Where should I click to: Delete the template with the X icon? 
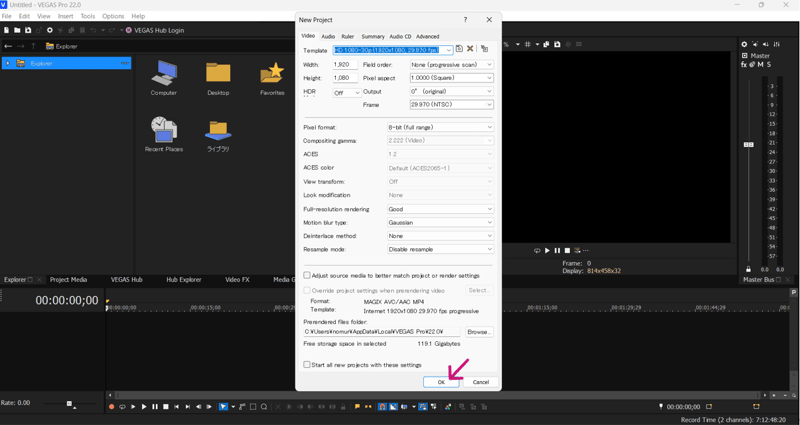pos(471,49)
